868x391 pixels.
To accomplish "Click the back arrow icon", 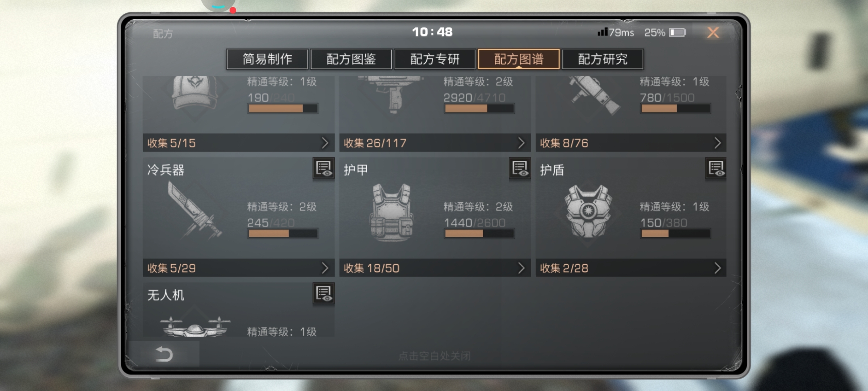I will point(164,354).
